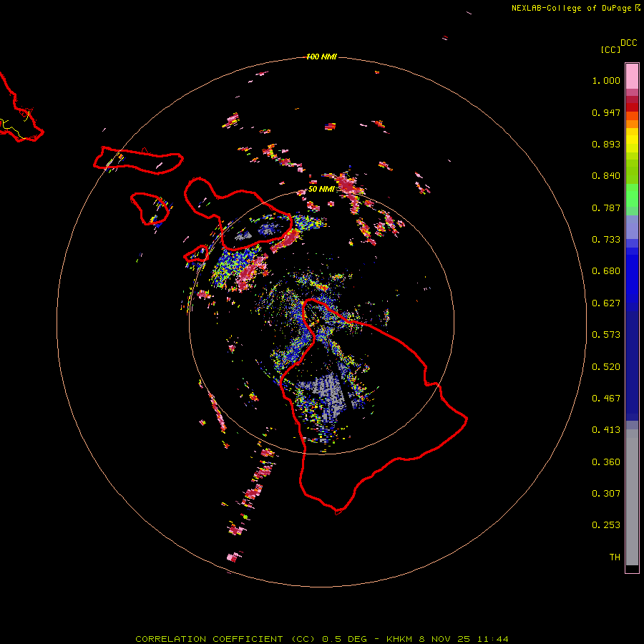Pick the light pink color bar segment

click(x=632, y=77)
